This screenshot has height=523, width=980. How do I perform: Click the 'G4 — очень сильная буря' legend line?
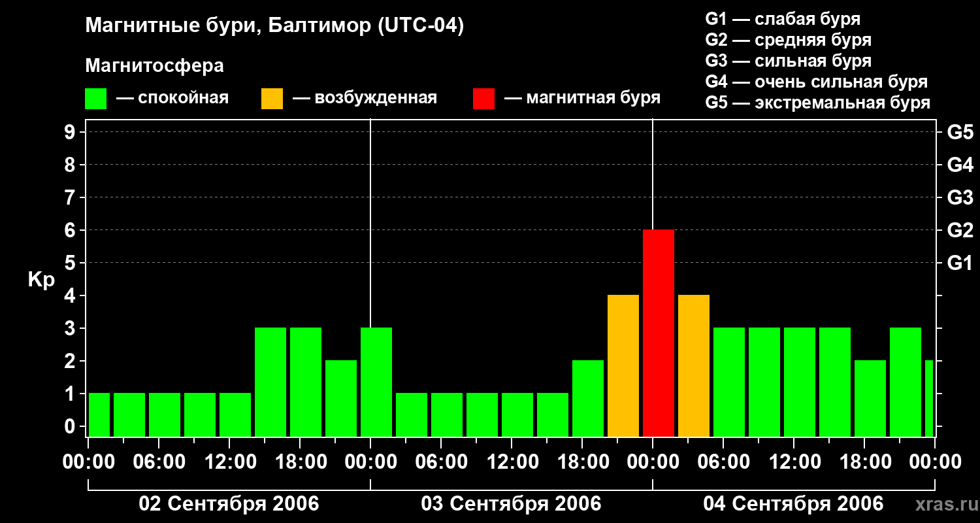pyautogui.click(x=817, y=82)
